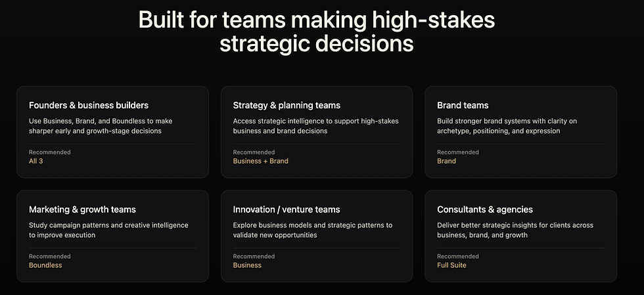Click the Brand teams card title
Viewport: 644px width, 295px height.
point(463,105)
